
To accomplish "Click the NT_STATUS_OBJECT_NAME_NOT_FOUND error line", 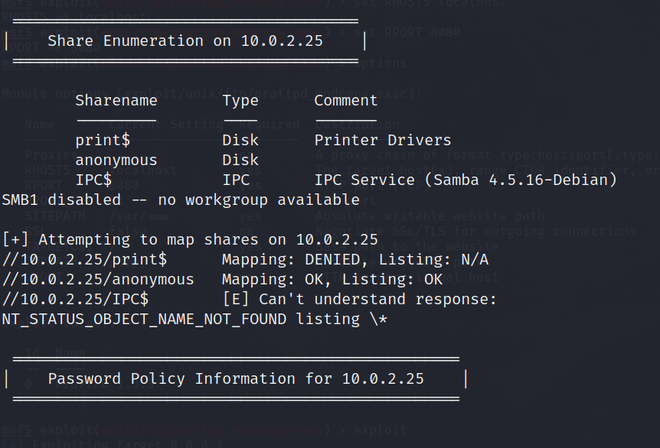I will [195, 318].
